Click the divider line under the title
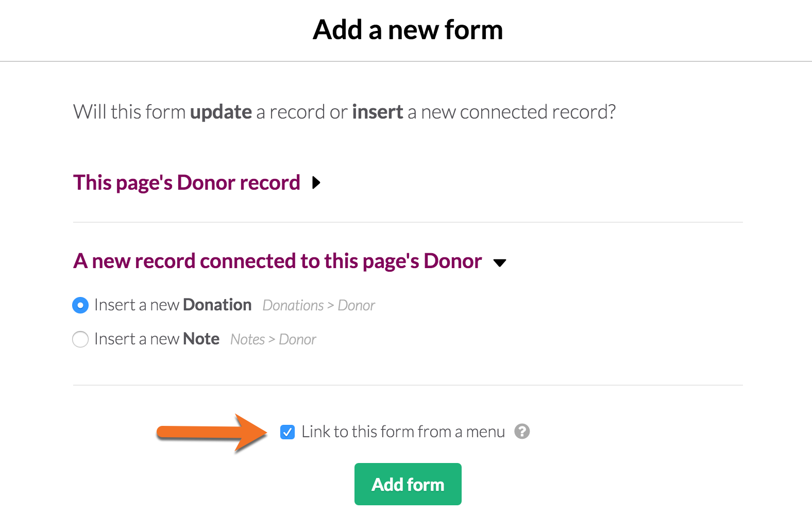 click(406, 61)
